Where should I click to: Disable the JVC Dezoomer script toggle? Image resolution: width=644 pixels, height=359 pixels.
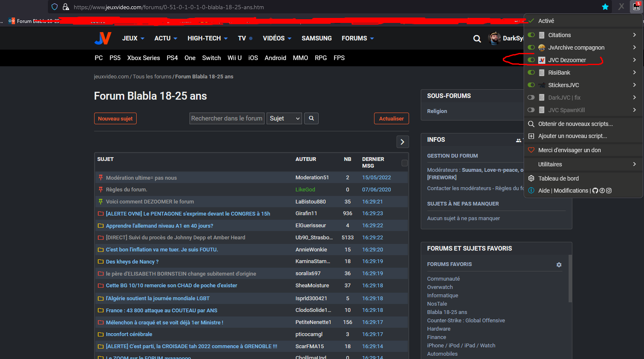point(531,60)
